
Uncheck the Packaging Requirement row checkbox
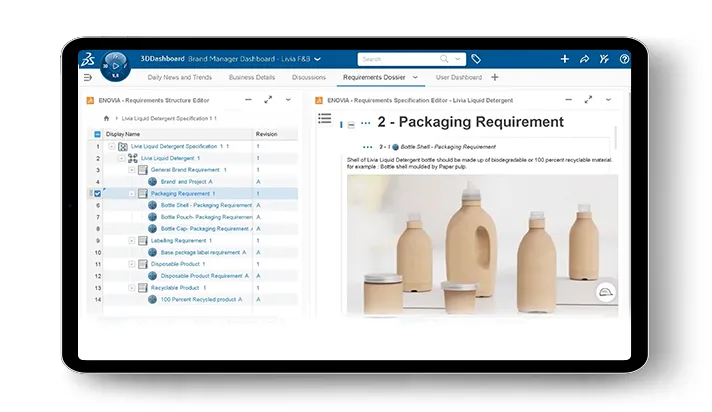(97, 194)
